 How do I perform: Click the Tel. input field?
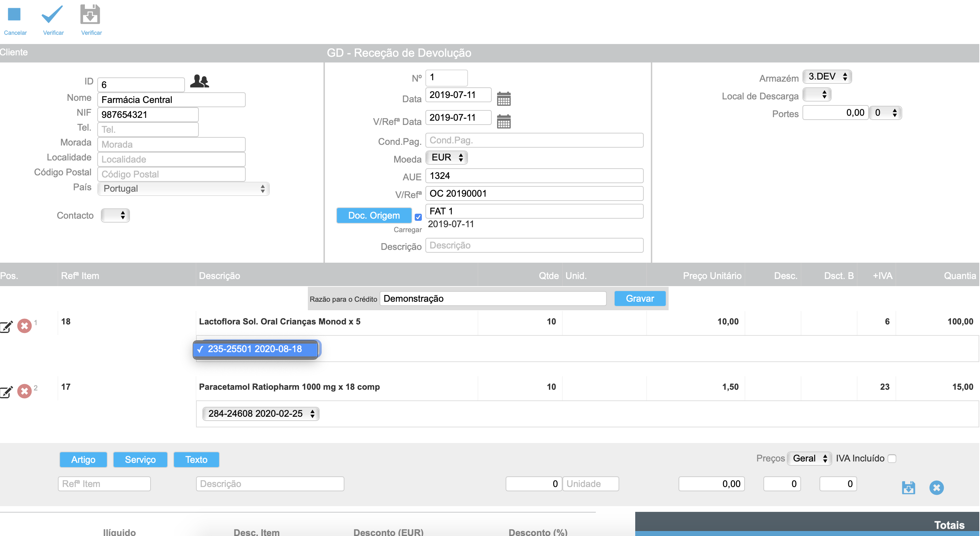coord(148,129)
